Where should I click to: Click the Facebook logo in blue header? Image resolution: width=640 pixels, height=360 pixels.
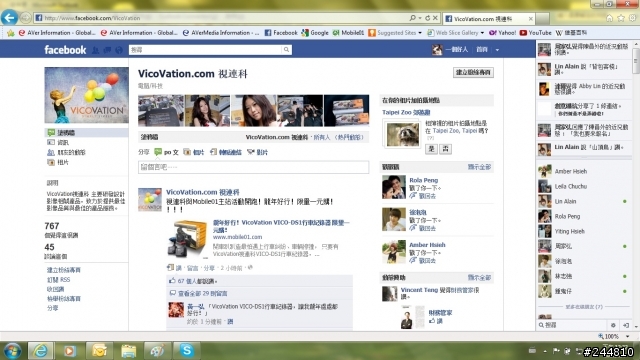click(65, 50)
